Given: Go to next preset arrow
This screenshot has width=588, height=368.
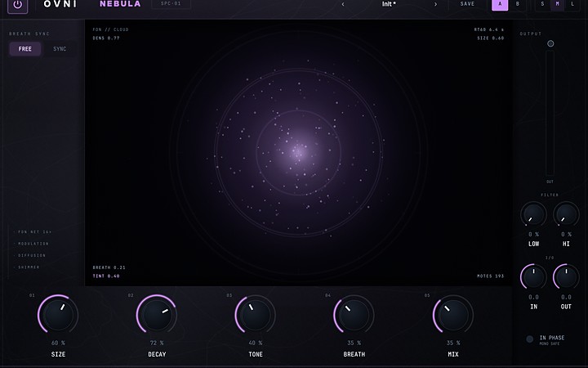Looking at the screenshot, I should pos(435,5).
